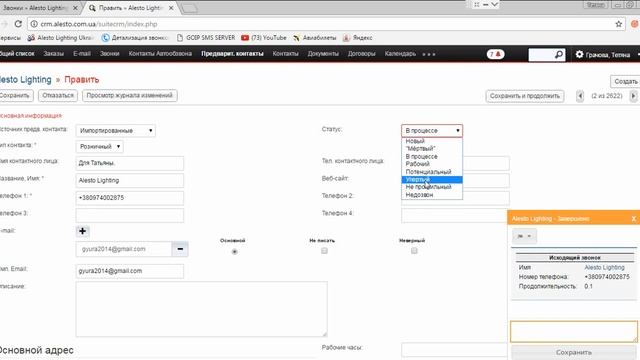
Task: Open E-mail module
Action: pos(82,54)
